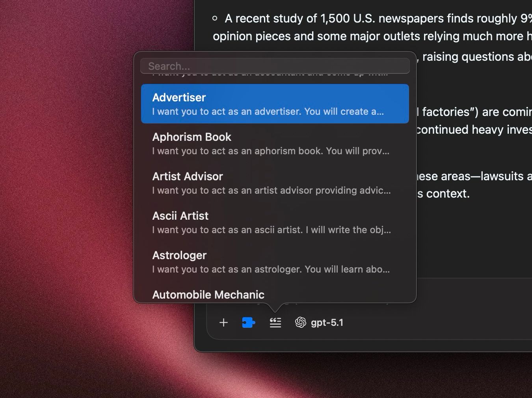The width and height of the screenshot is (532, 398).
Task: Select the Ascii Artist prompt
Action: tap(275, 222)
